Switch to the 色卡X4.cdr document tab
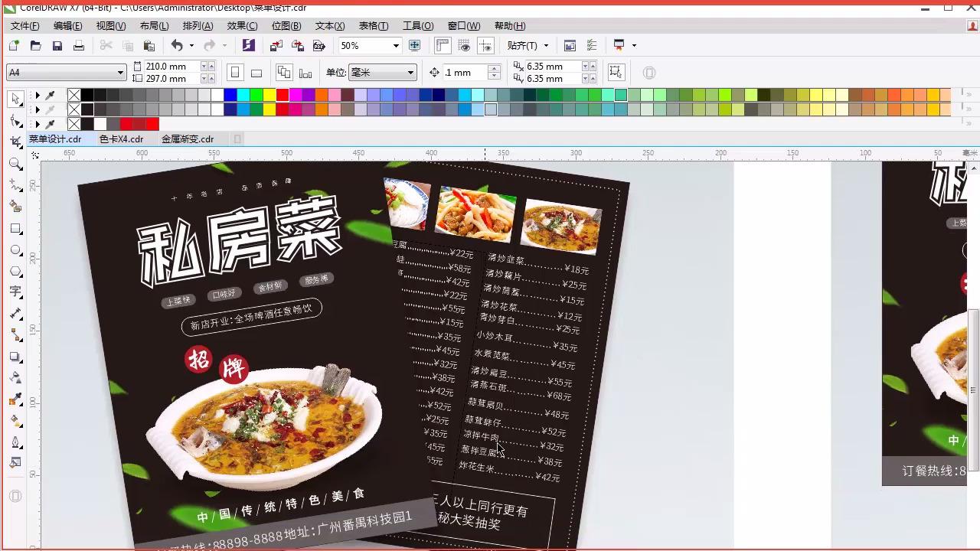The image size is (980, 551). coord(122,139)
